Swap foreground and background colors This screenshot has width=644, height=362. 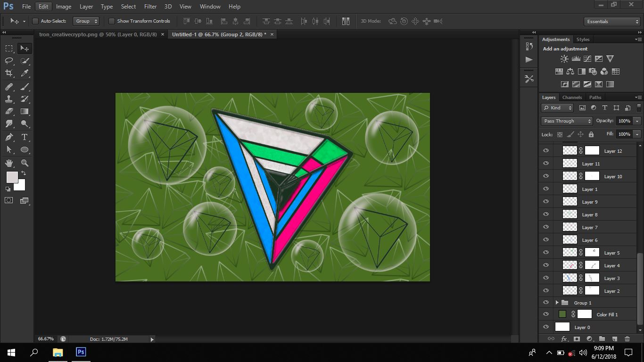click(24, 173)
